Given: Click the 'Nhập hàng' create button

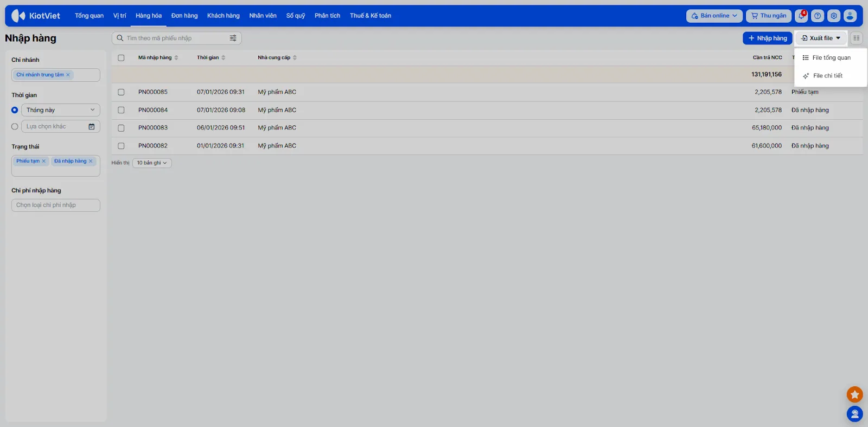Looking at the screenshot, I should [x=767, y=38].
